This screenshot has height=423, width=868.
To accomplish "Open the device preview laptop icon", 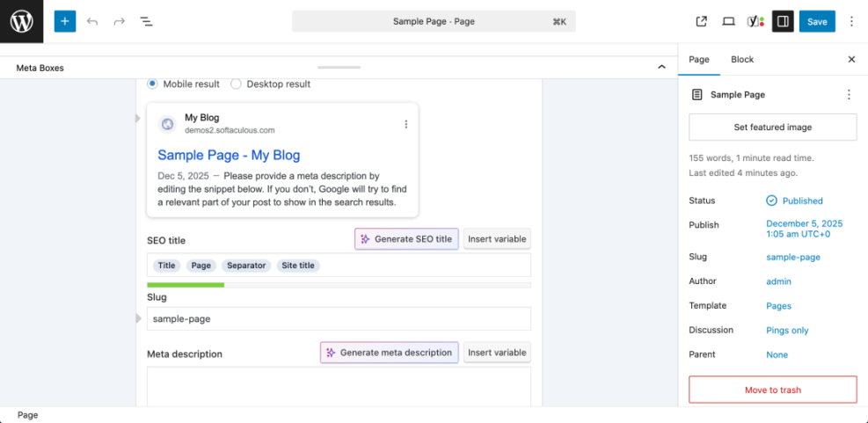I will pyautogui.click(x=728, y=22).
